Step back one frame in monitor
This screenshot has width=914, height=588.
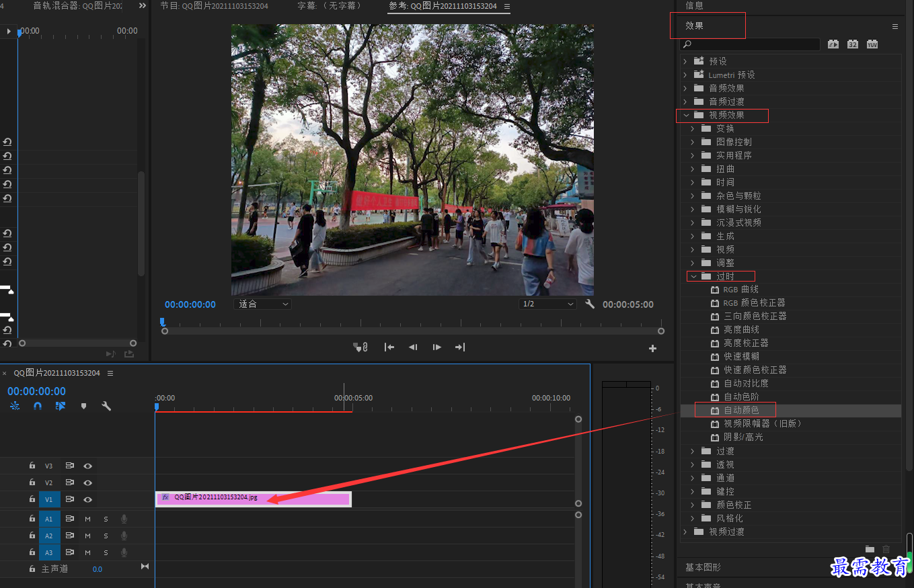[x=413, y=347]
